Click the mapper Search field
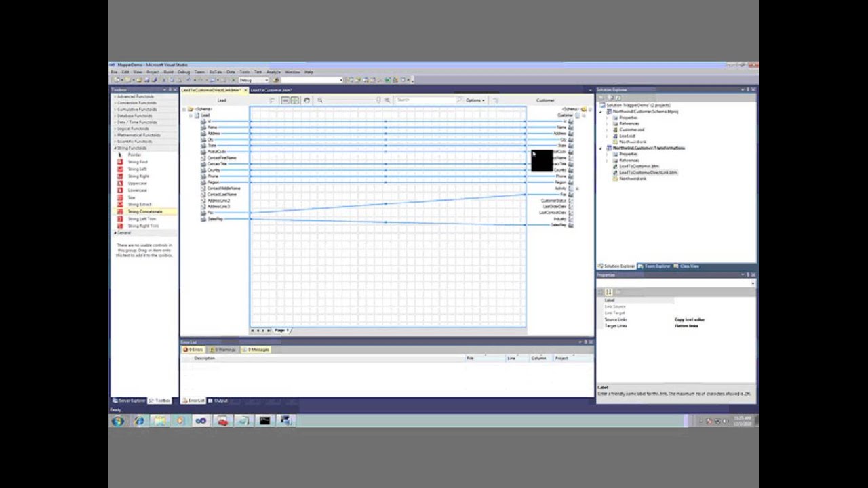This screenshot has height=488, width=868. pyautogui.click(x=426, y=100)
